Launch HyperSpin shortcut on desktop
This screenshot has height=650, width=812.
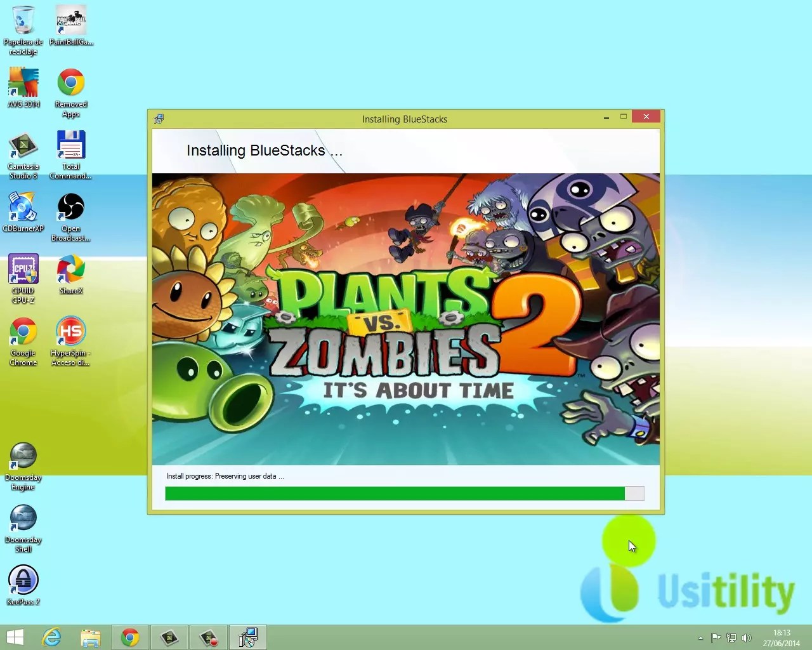pos(71,332)
